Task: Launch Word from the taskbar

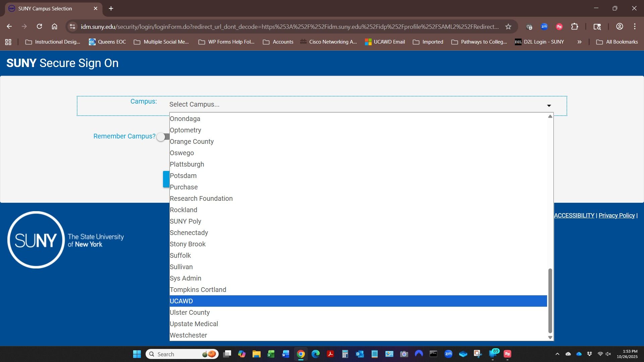Action: click(285, 354)
